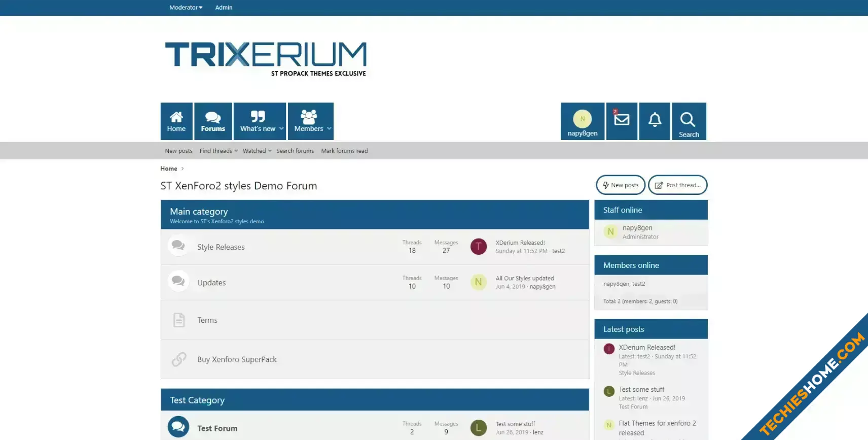868x440 pixels.
Task: Click the Style Releases speech bubble icon
Action: point(178,246)
